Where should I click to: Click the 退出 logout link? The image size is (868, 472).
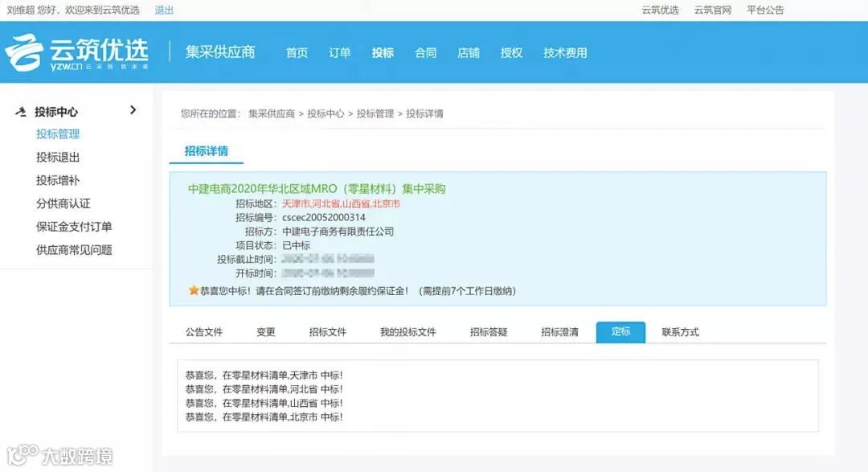[x=164, y=10]
